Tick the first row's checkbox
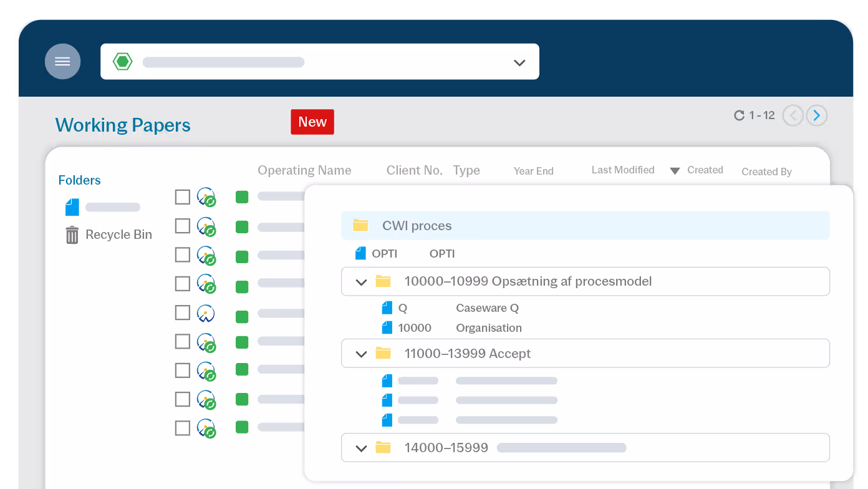Image resolution: width=868 pixels, height=489 pixels. [x=182, y=197]
